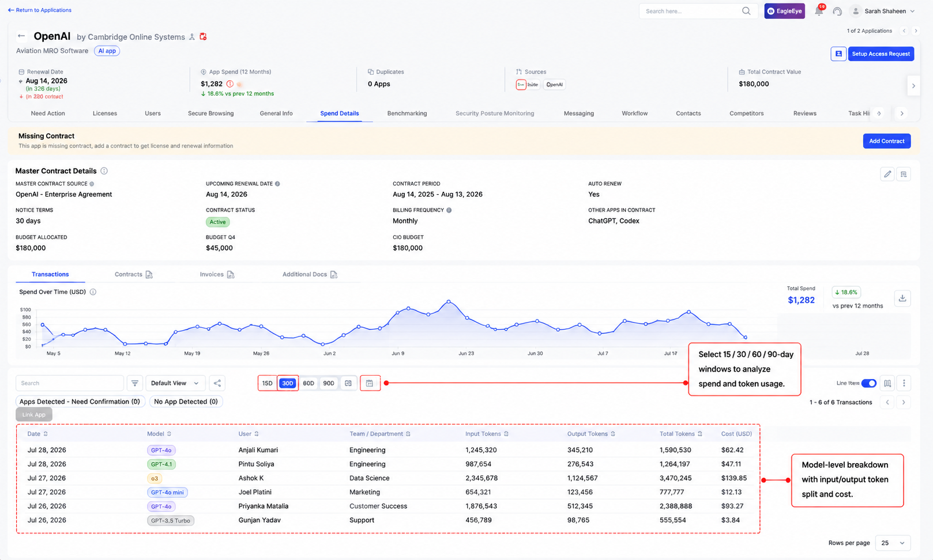Open Sarah Shaheen user menu

coord(883,11)
